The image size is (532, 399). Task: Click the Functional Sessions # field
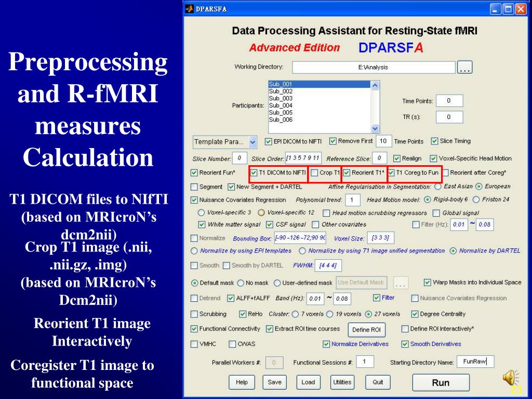(x=365, y=362)
